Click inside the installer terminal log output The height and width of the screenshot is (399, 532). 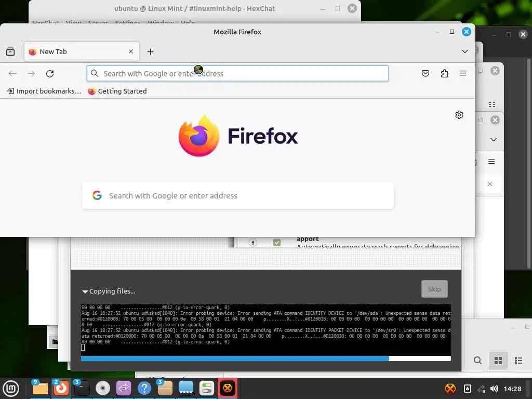point(265,329)
